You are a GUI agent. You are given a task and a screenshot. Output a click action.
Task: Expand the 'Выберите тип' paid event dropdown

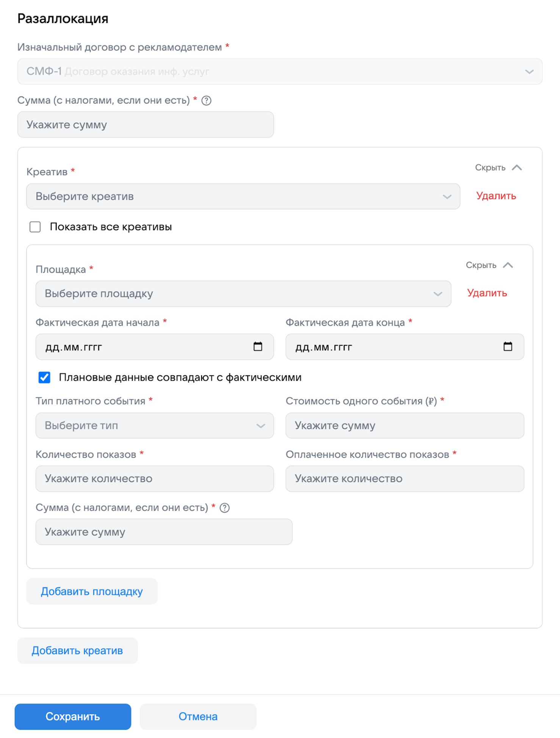tap(155, 426)
